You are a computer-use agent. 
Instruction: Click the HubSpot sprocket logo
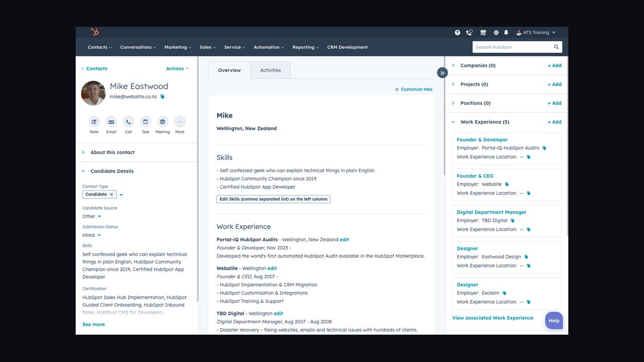pyautogui.click(x=95, y=32)
